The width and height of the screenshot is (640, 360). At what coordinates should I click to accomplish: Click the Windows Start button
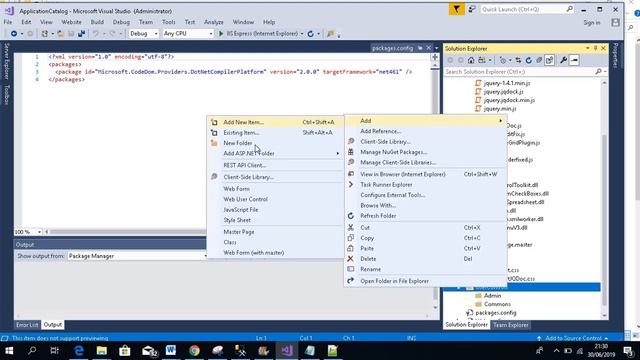9,351
